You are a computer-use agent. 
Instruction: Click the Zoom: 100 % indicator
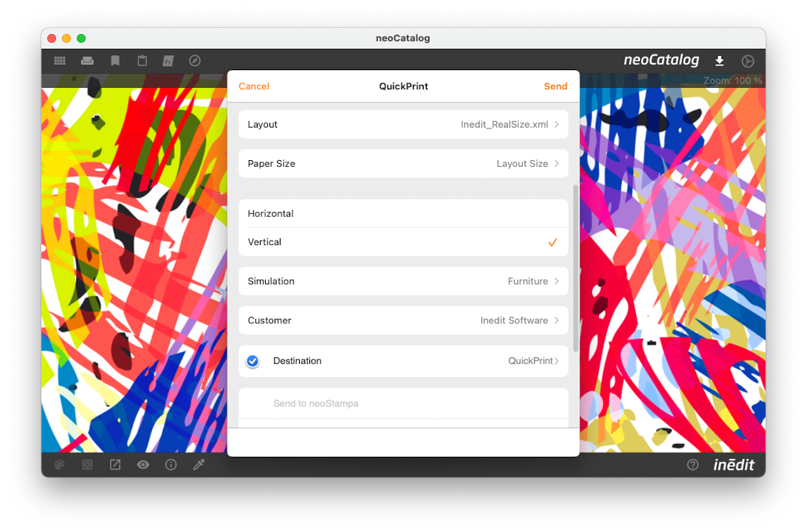[733, 80]
